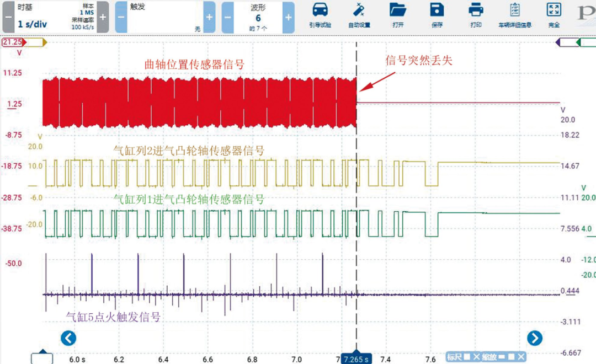Viewport: 596px width, 364px height.
Task: Click the 保存 save disk icon
Action: point(437,15)
